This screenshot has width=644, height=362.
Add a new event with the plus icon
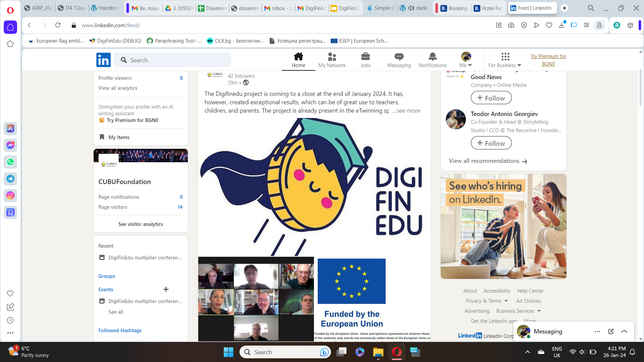tap(166, 289)
